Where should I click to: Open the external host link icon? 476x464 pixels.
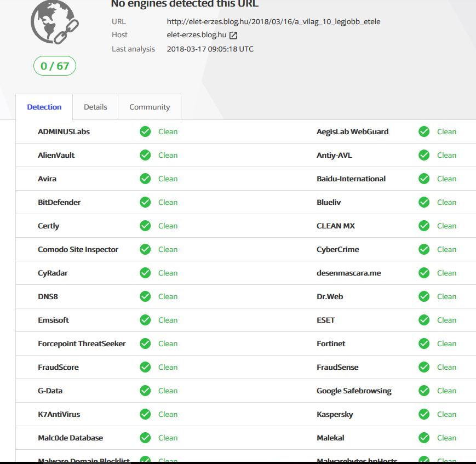(x=233, y=36)
